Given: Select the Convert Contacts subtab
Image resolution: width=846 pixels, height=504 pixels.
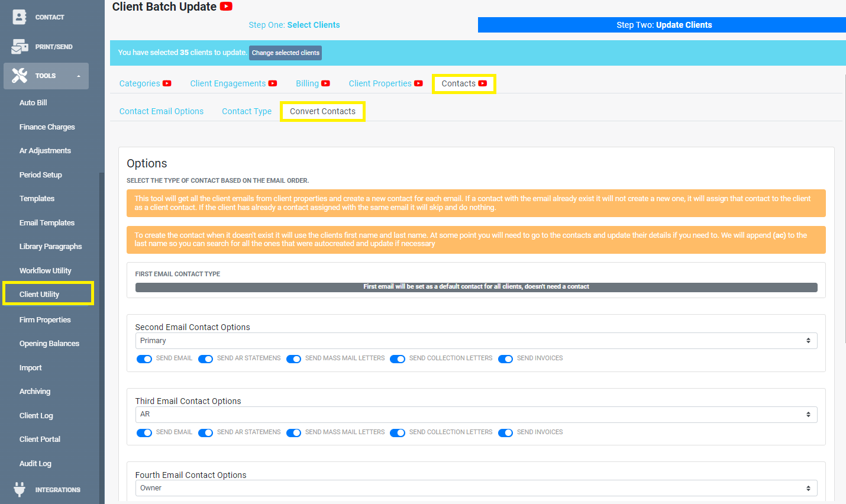Looking at the screenshot, I should coord(322,111).
